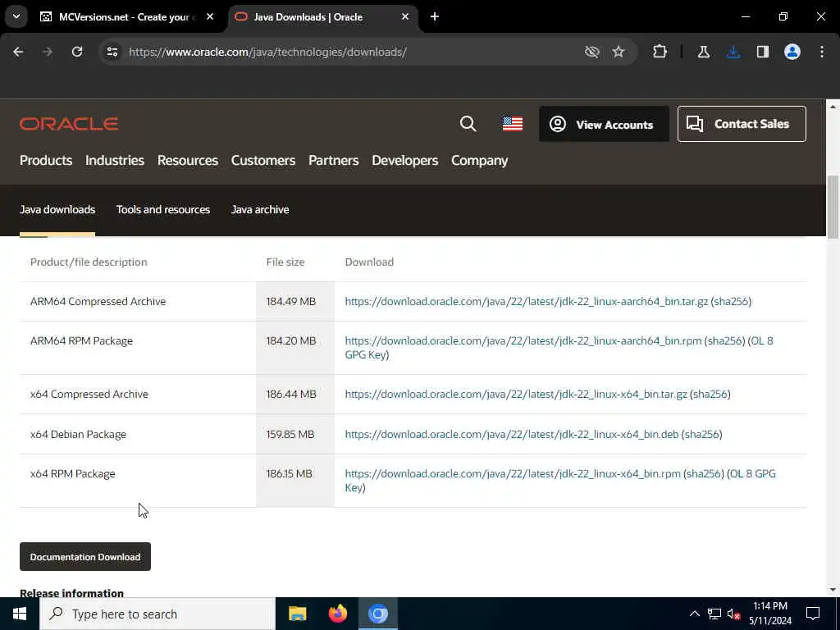Viewport: 840px width, 630px height.
Task: Open the Company menu
Action: pos(479,161)
